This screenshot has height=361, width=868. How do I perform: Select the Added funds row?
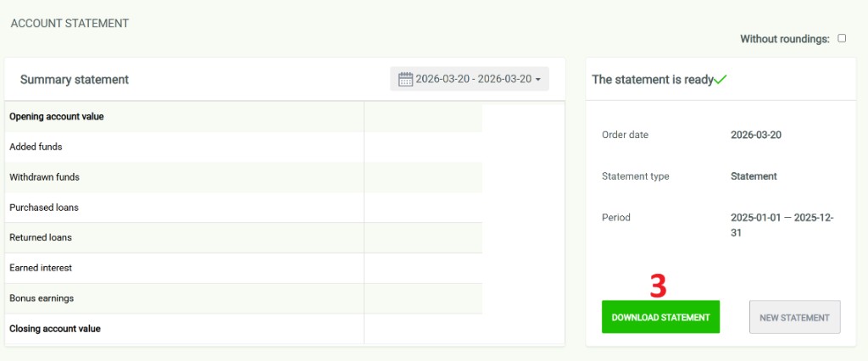point(36,147)
